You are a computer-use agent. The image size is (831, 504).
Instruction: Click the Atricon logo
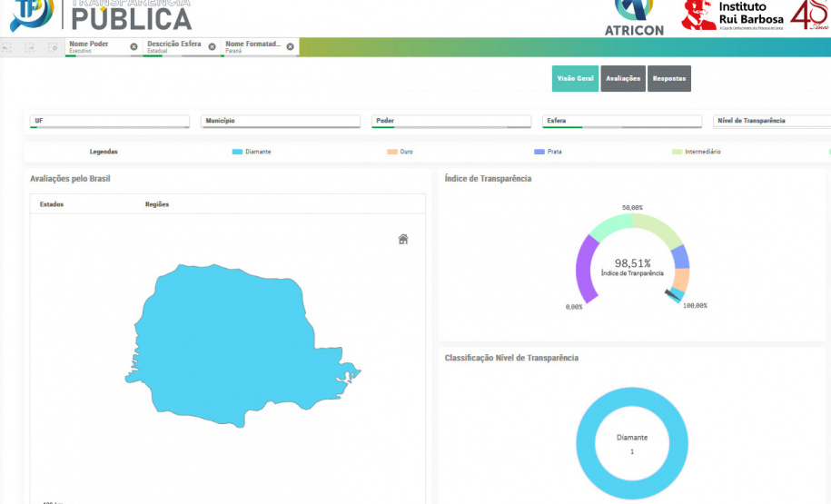634,17
